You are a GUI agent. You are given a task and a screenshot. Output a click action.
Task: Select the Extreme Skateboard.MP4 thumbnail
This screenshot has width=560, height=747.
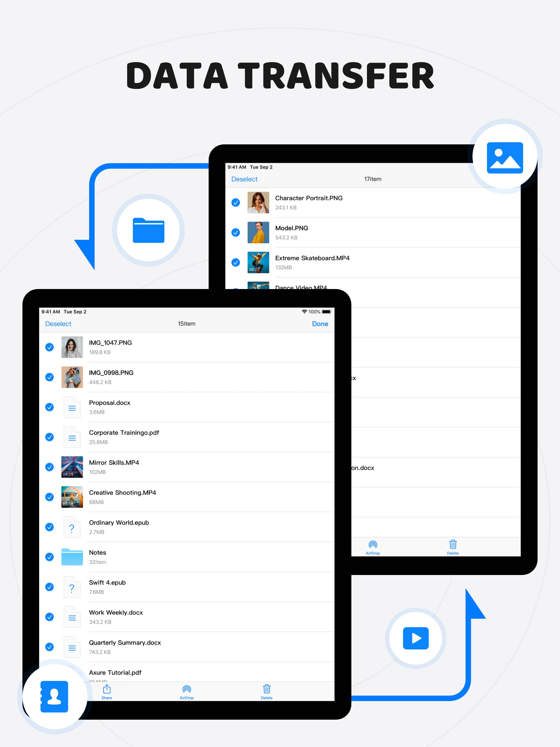(258, 262)
